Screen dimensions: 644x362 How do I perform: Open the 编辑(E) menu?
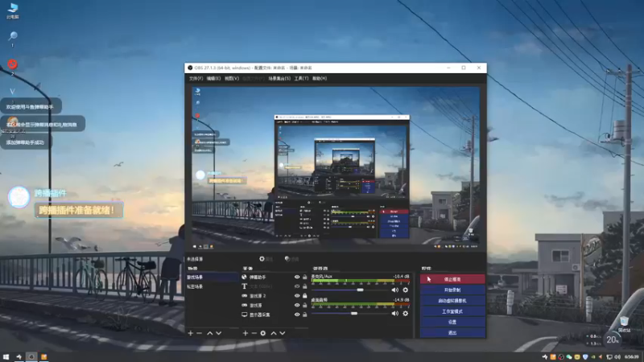tap(213, 78)
